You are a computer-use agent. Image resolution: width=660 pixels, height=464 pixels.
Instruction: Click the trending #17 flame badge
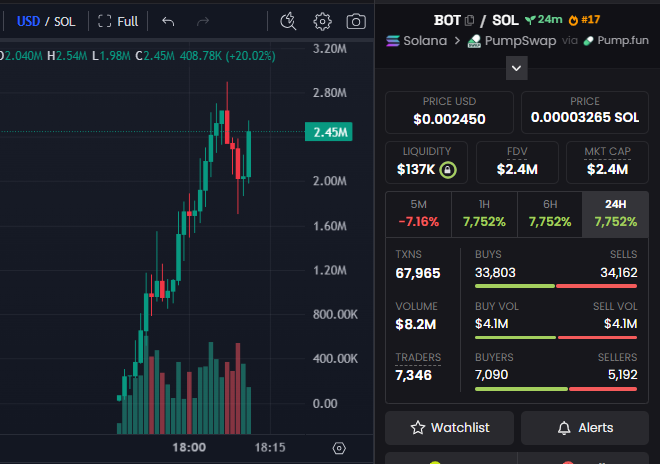click(584, 20)
